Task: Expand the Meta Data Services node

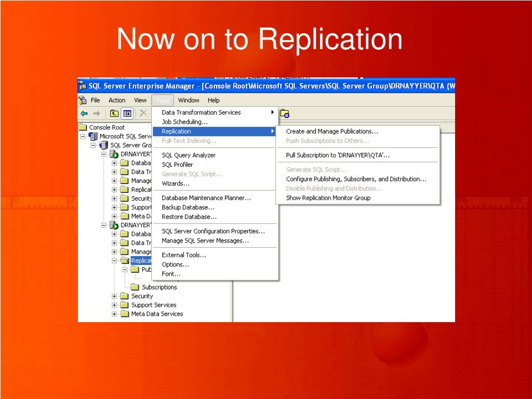Action: (114, 314)
